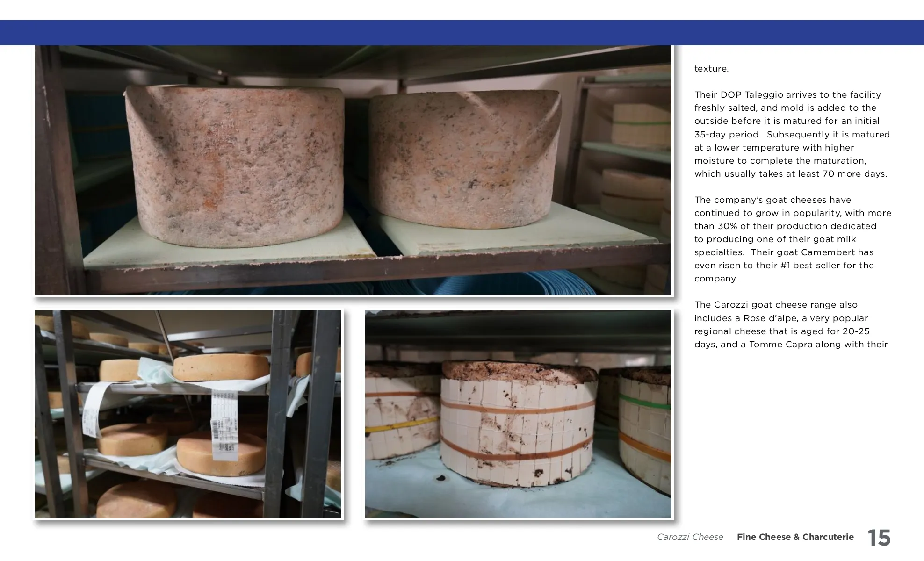
Task: Click the DOP Taleggio paragraph
Action: pyautogui.click(x=792, y=134)
